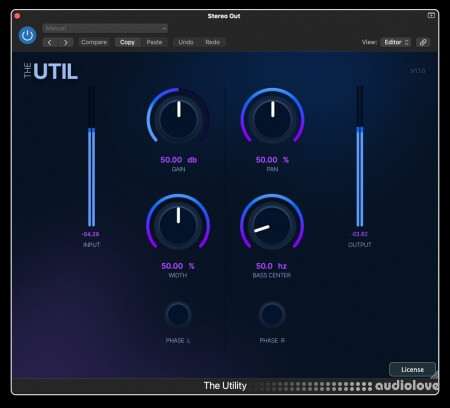Click the gain value 50.00 db
Screen dimensions: 450x408
(x=179, y=160)
